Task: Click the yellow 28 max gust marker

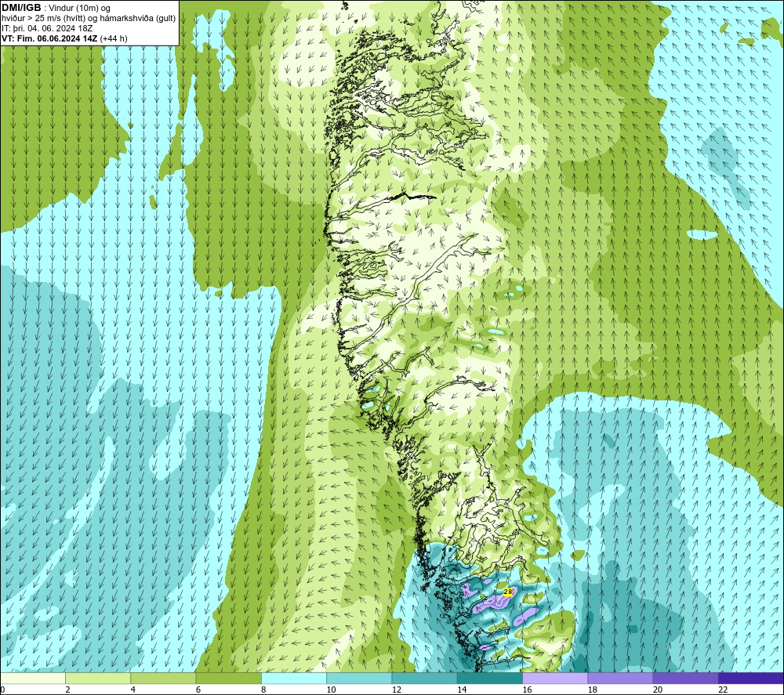Action: tap(508, 592)
